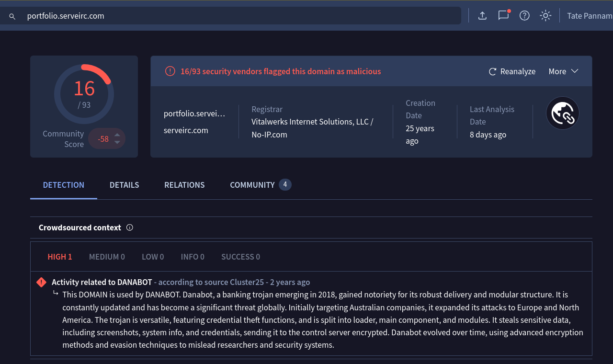
Task: Toggle the light/dark theme sun icon
Action: [x=545, y=16]
